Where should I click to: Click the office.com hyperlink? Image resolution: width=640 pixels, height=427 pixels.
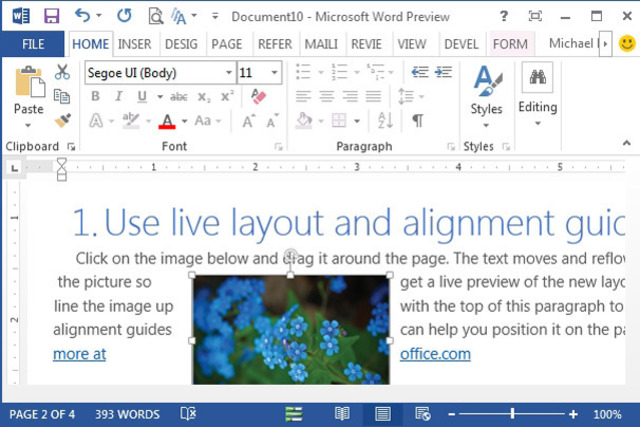coord(435,354)
